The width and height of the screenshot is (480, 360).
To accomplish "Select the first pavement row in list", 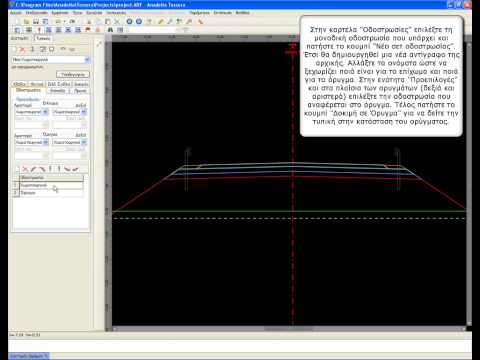I will coord(51,185).
